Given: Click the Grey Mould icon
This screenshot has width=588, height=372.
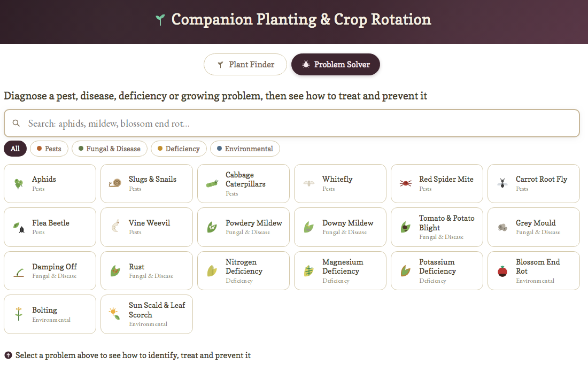Looking at the screenshot, I should tap(502, 227).
